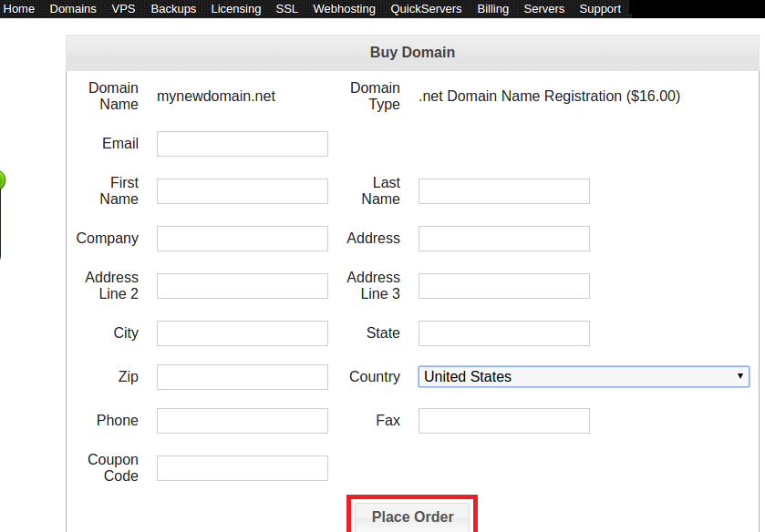Focus the City input box
765x532 pixels.
[242, 332]
